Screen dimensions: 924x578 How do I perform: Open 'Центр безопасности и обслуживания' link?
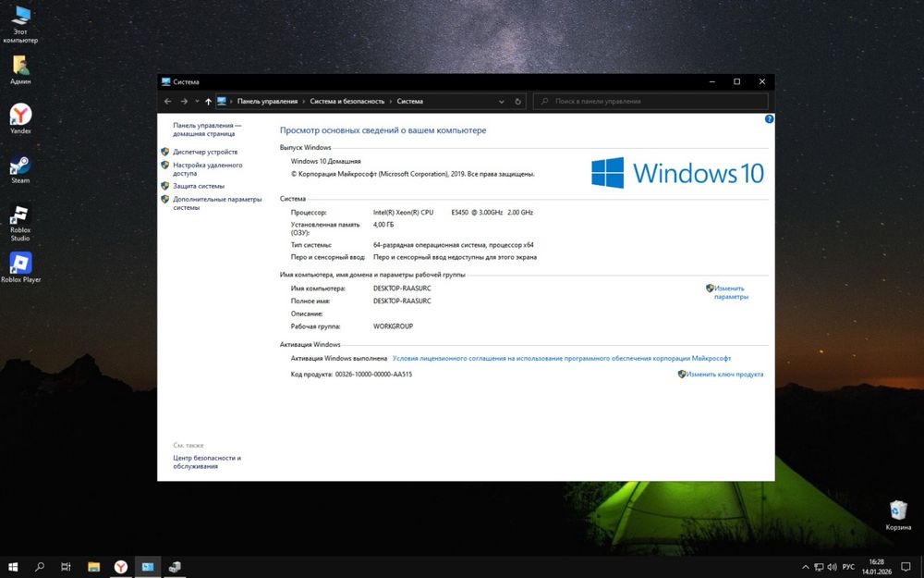[x=207, y=461]
